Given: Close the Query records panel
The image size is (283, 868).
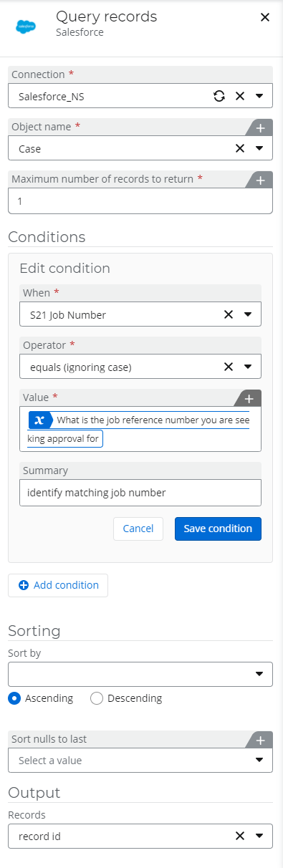Looking at the screenshot, I should 265,17.
